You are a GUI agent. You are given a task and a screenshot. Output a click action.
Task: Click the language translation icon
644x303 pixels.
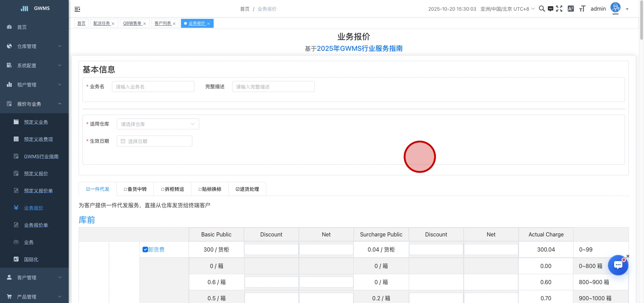pos(570,9)
